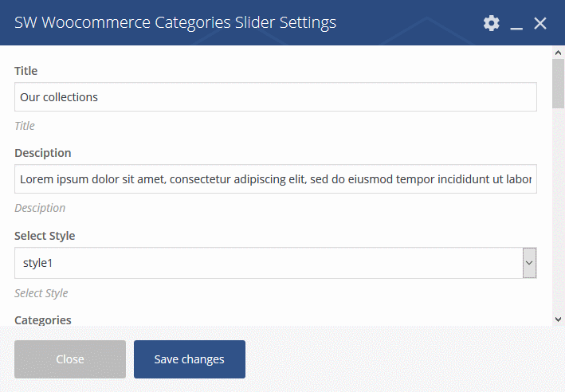Open the Select Style combo box showing style1
Screen dimensions: 565x392
click(x=275, y=263)
